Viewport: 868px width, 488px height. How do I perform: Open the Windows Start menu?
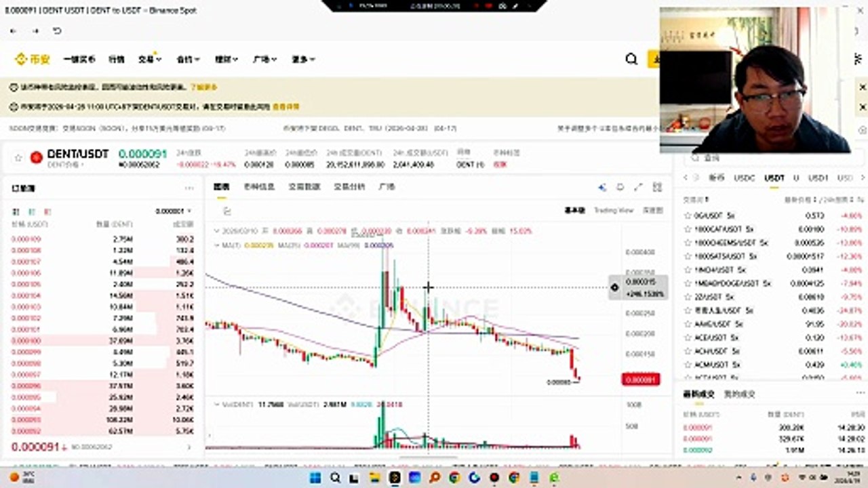[x=316, y=478]
